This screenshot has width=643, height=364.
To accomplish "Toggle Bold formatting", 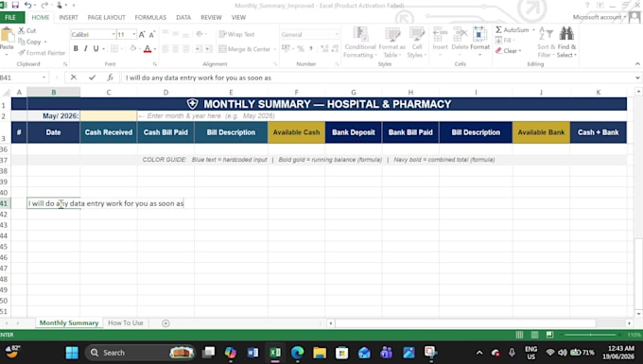I will 76,49.
